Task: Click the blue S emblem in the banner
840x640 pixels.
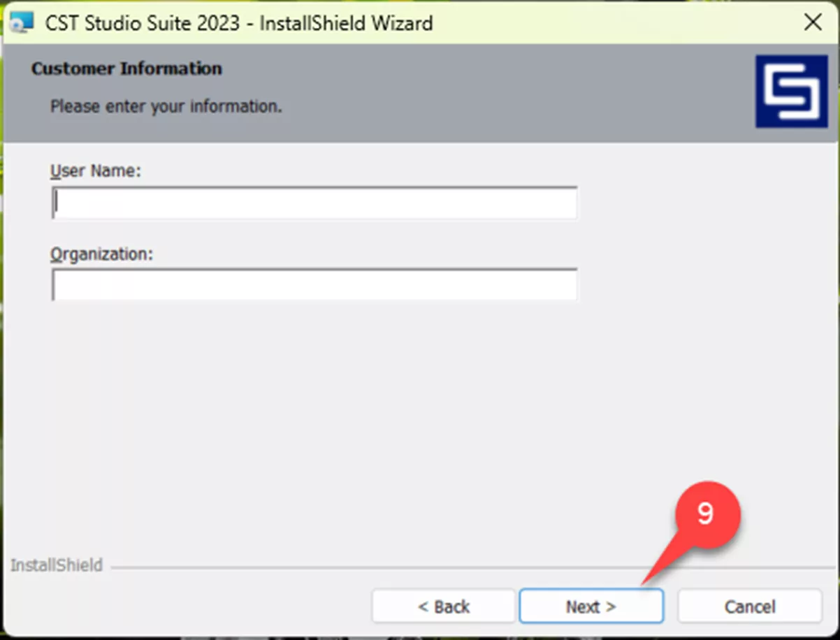Action: tap(792, 92)
